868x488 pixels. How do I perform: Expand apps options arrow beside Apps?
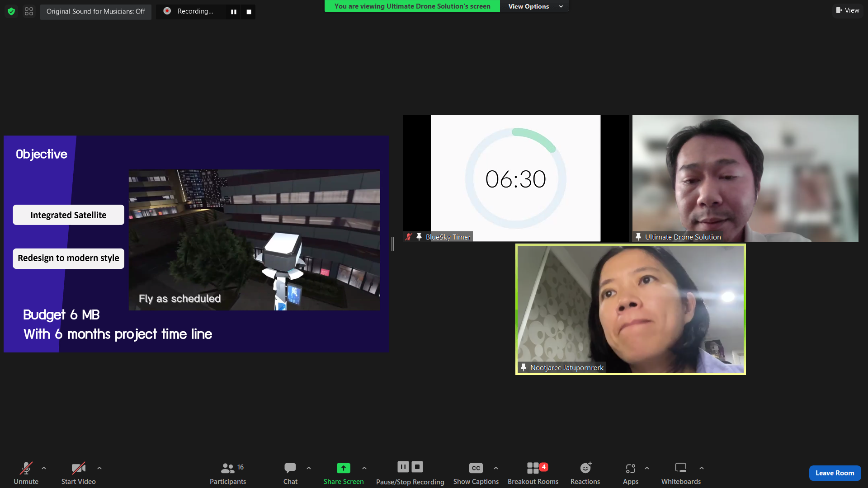pyautogui.click(x=647, y=468)
